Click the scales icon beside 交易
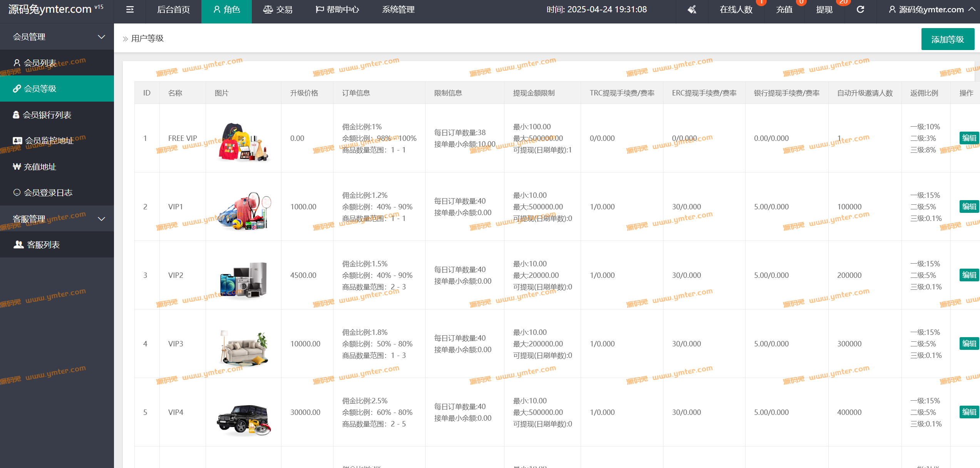 268,10
